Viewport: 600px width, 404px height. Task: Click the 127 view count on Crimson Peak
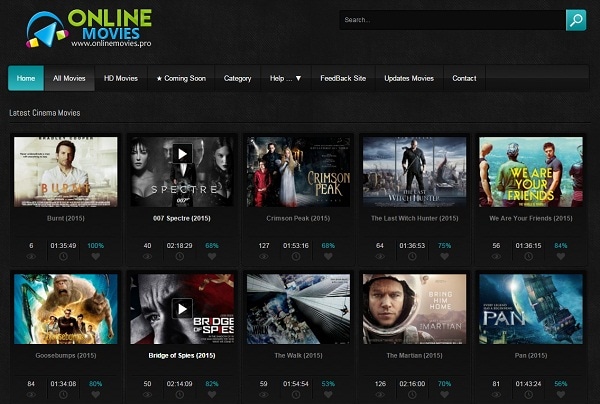point(264,246)
